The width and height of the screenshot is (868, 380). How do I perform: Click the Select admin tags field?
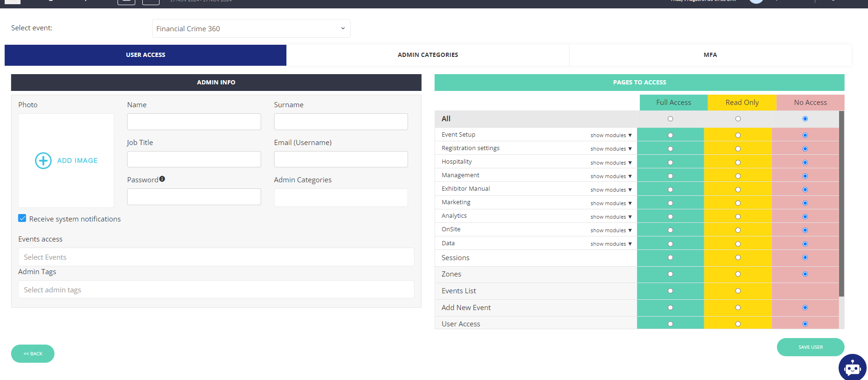216,290
